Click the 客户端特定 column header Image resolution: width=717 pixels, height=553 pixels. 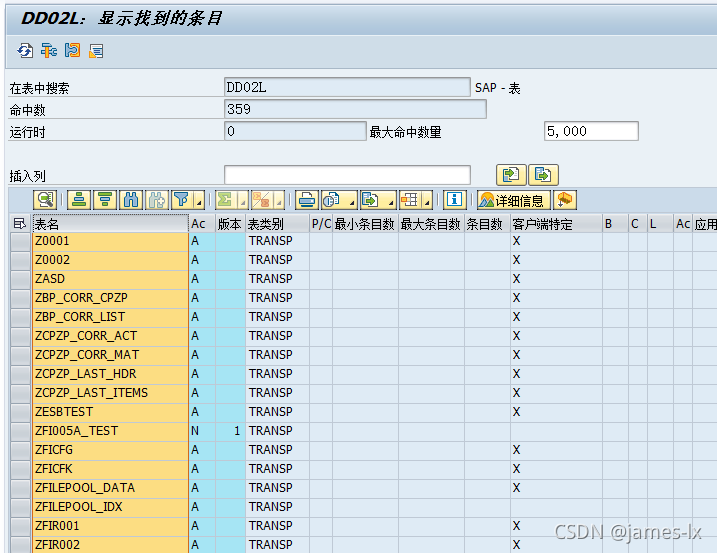556,224
